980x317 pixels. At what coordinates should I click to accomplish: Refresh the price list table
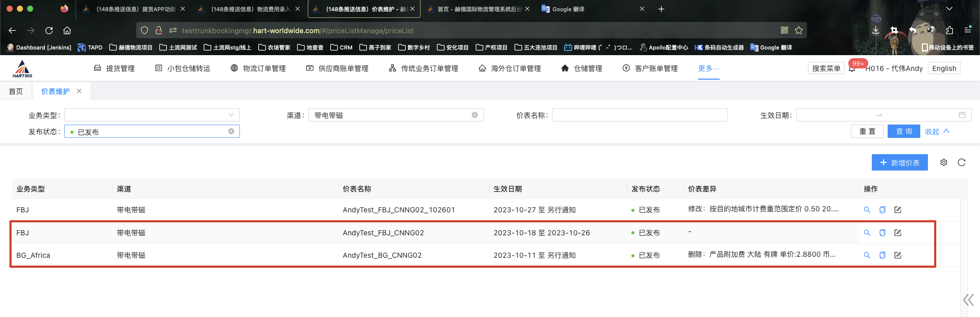point(962,162)
